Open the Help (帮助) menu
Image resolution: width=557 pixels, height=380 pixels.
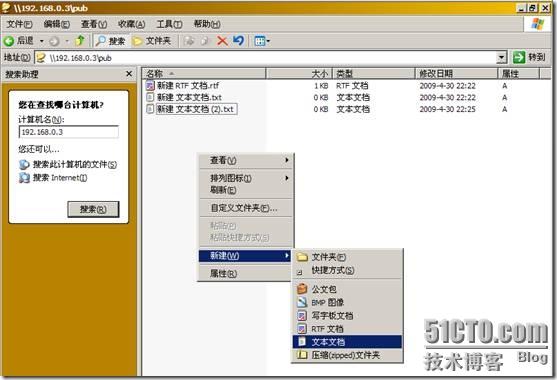(x=207, y=24)
